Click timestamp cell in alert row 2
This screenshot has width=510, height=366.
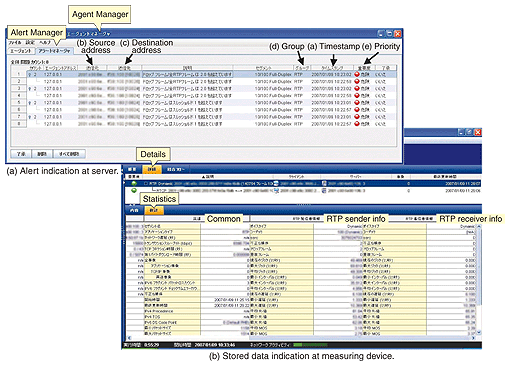[331, 81]
